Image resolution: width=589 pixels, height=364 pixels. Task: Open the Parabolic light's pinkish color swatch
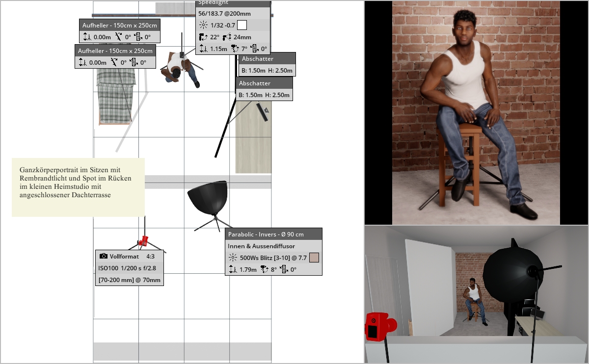click(315, 258)
